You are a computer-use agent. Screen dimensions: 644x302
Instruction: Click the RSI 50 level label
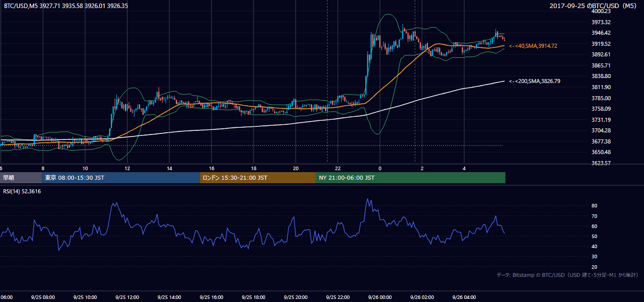pyautogui.click(x=594, y=236)
